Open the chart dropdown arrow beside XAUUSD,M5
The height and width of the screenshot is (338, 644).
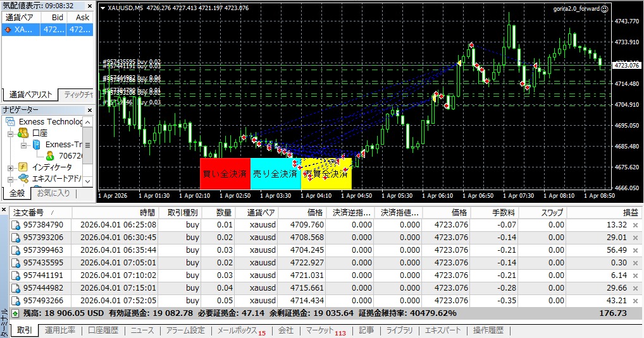click(102, 8)
